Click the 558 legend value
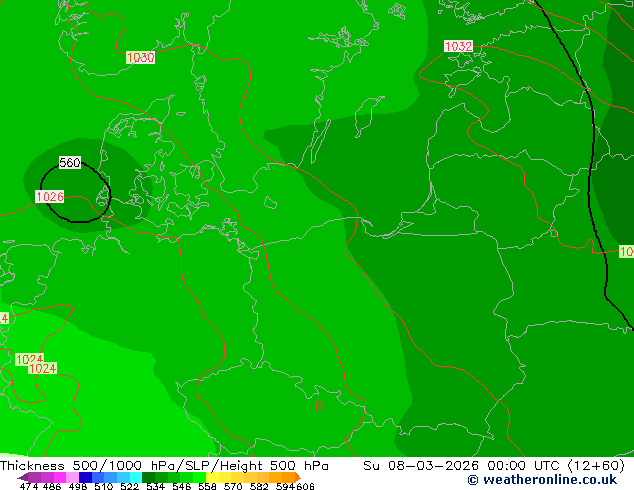Image resolution: width=634 pixels, height=490 pixels. (207, 486)
